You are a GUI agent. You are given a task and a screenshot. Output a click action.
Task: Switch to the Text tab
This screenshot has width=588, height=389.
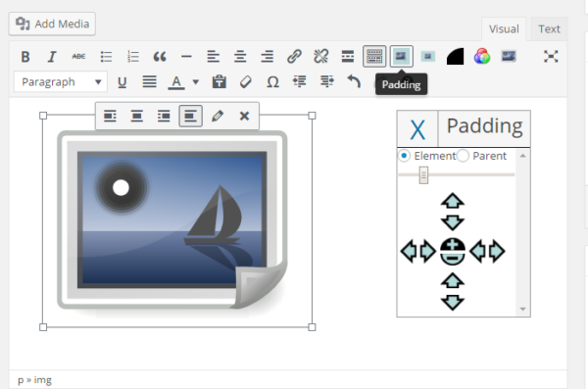549,28
